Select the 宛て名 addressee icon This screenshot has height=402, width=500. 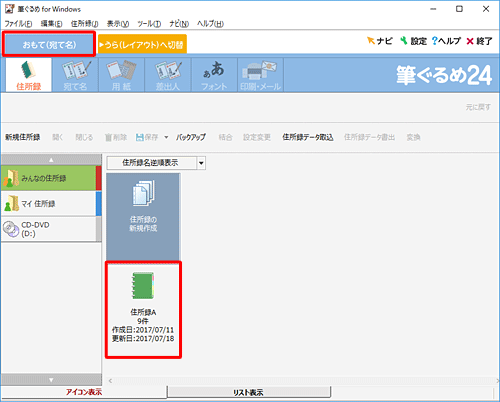click(75, 75)
